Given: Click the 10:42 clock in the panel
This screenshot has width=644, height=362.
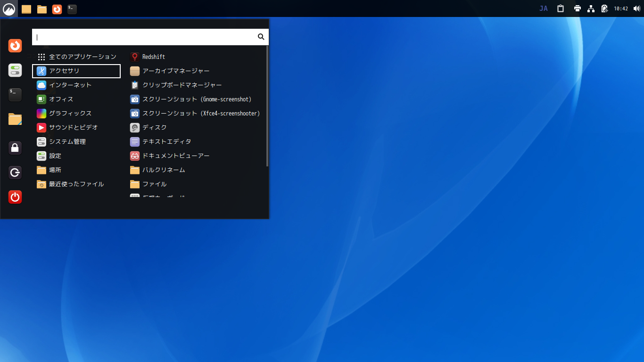Looking at the screenshot, I should [x=621, y=8].
